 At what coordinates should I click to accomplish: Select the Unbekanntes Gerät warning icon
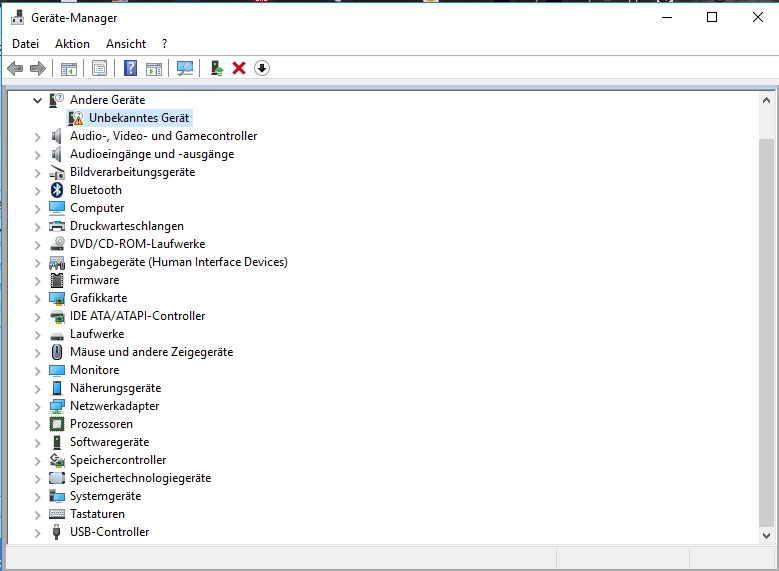tap(76, 118)
